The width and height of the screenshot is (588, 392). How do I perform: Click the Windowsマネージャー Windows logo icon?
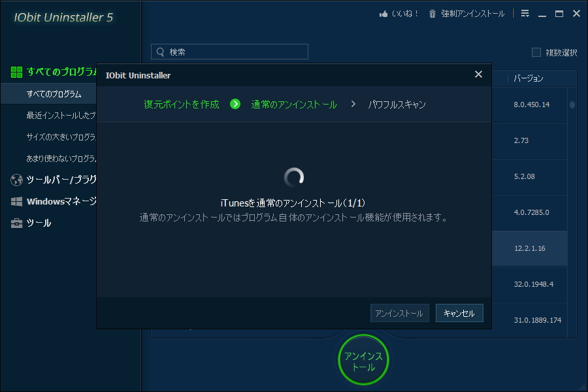[x=18, y=201]
